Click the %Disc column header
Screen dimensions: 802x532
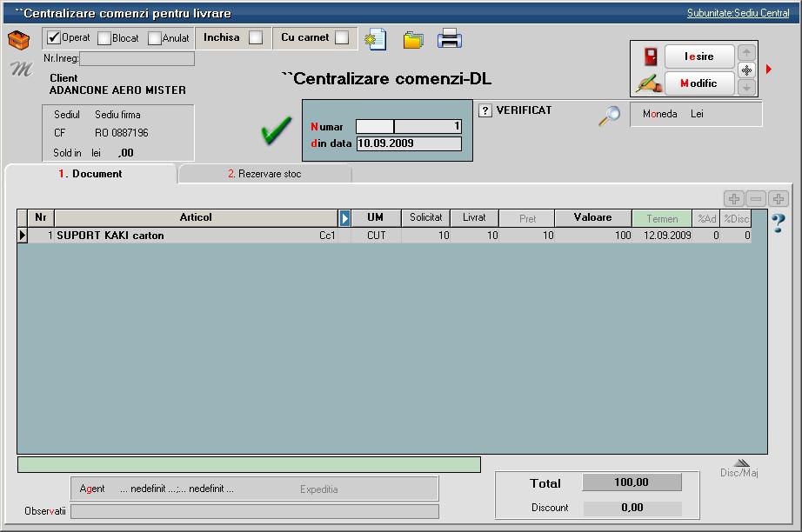tap(736, 219)
